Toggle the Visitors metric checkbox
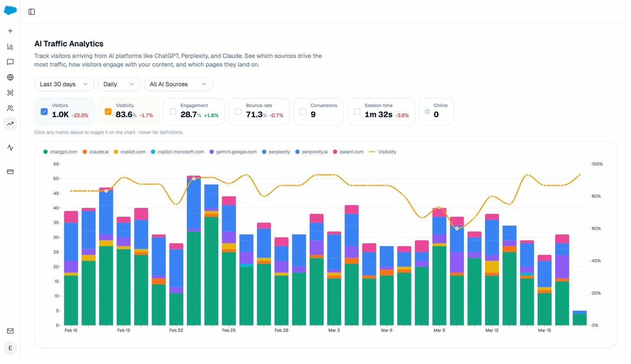Viewport: 631px width, 364px height. (x=44, y=111)
